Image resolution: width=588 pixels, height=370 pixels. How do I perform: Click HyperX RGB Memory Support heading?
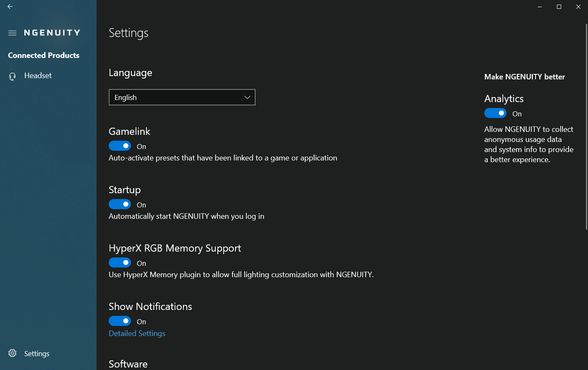pyautogui.click(x=175, y=248)
